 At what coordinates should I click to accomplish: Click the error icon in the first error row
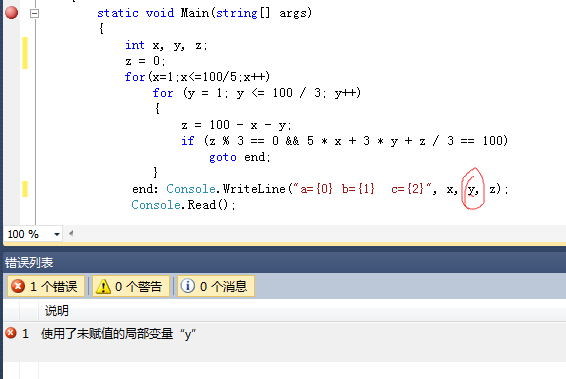pos(11,332)
